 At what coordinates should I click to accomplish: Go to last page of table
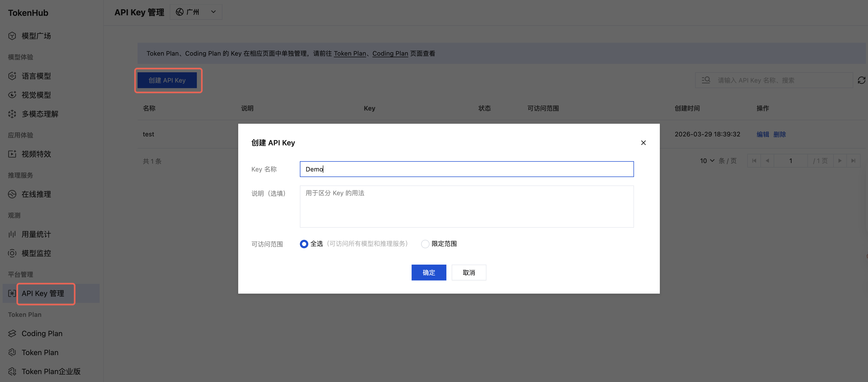(x=853, y=161)
